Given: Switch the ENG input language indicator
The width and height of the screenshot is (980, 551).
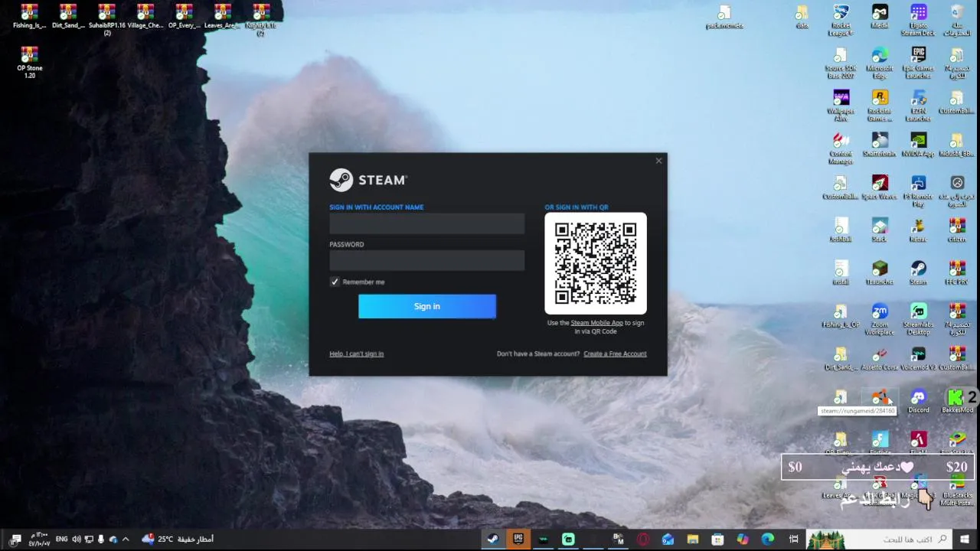Looking at the screenshot, I should point(61,540).
